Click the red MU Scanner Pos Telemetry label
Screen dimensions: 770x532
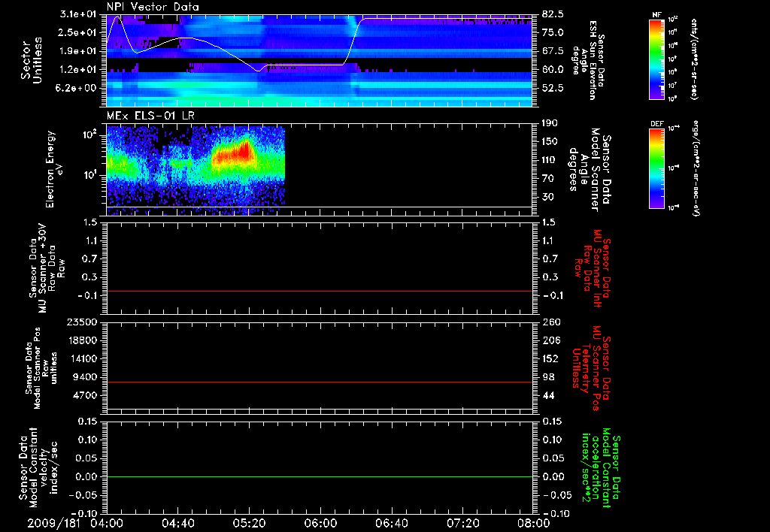(591, 368)
